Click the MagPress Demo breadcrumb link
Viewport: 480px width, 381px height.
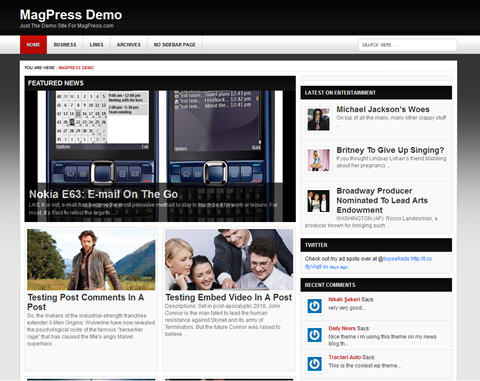click(x=76, y=68)
